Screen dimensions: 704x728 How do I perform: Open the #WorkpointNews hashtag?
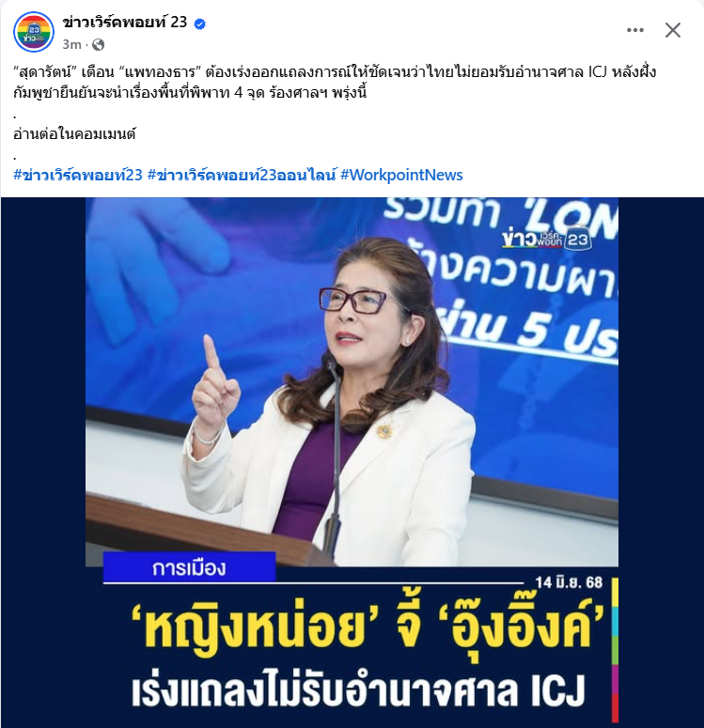pos(401,175)
